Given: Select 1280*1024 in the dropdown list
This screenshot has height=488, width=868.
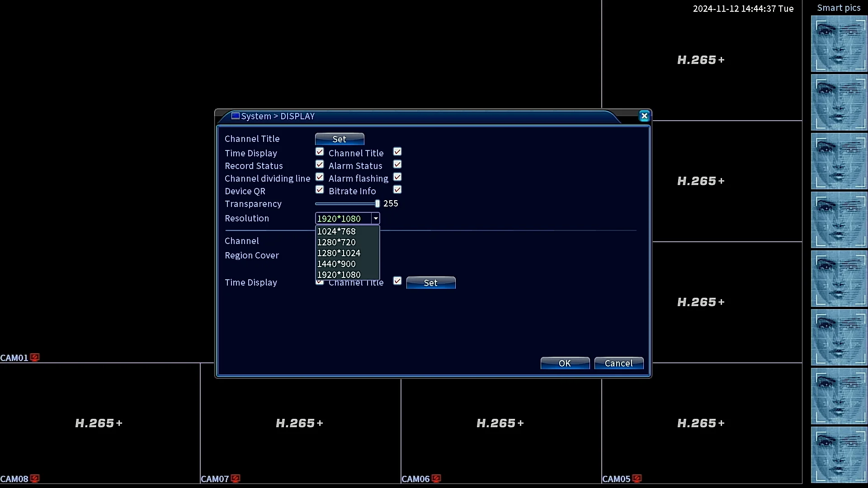Looking at the screenshot, I should pyautogui.click(x=339, y=253).
